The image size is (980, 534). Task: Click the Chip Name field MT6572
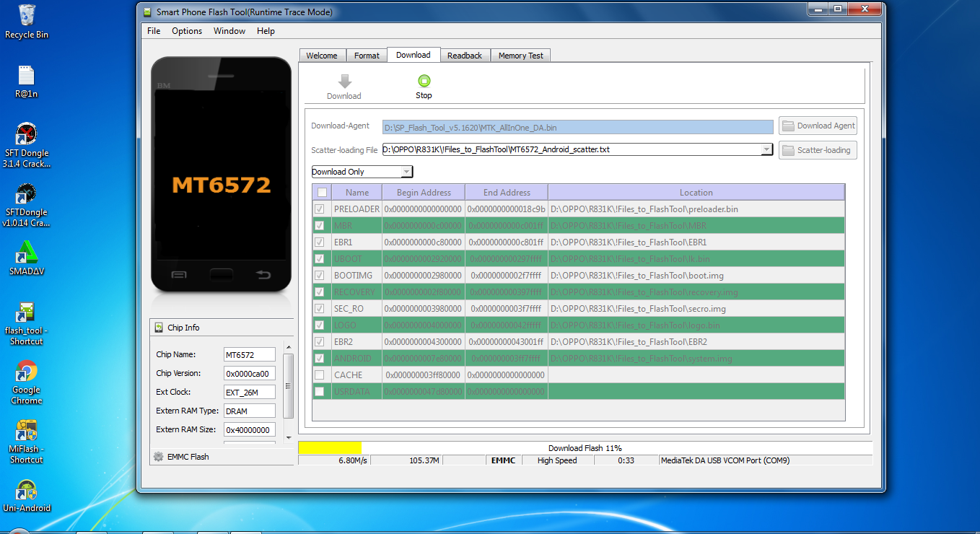(x=250, y=355)
